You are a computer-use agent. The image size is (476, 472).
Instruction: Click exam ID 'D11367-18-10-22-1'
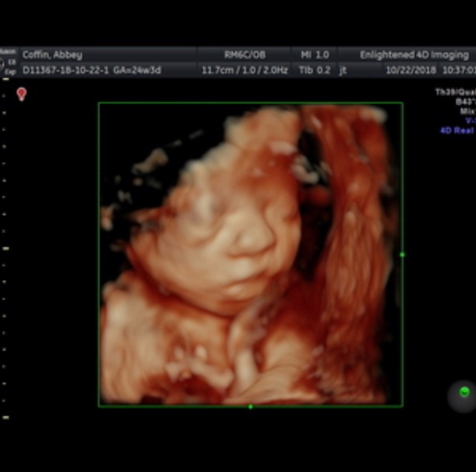[x=65, y=70]
